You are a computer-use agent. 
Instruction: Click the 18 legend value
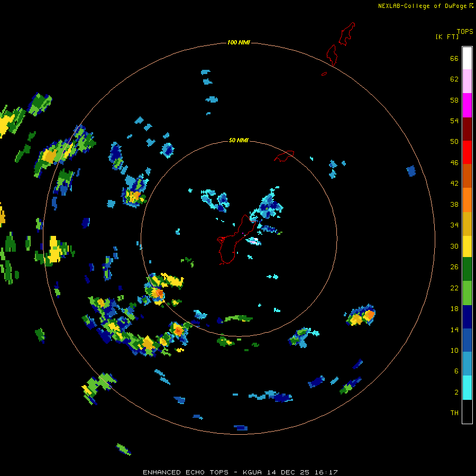coord(454,309)
